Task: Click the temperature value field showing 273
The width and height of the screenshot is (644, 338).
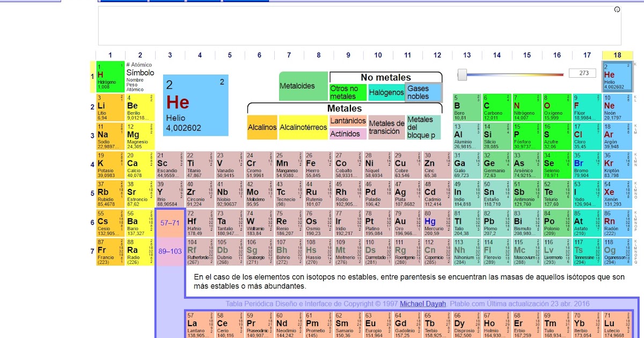Action: click(582, 72)
